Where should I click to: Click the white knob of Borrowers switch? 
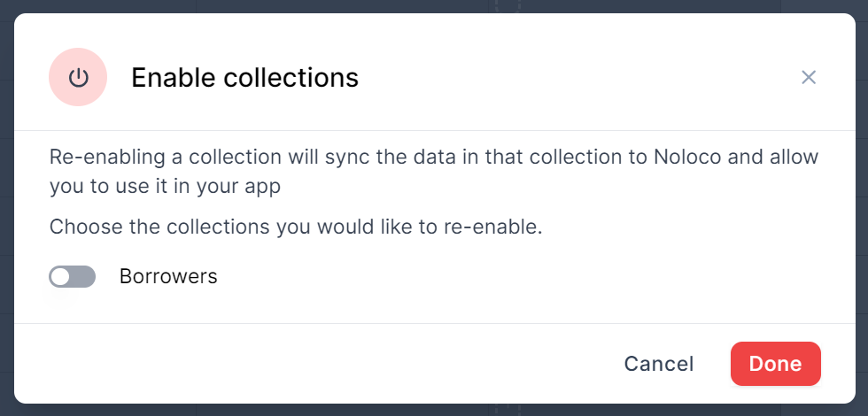click(60, 277)
